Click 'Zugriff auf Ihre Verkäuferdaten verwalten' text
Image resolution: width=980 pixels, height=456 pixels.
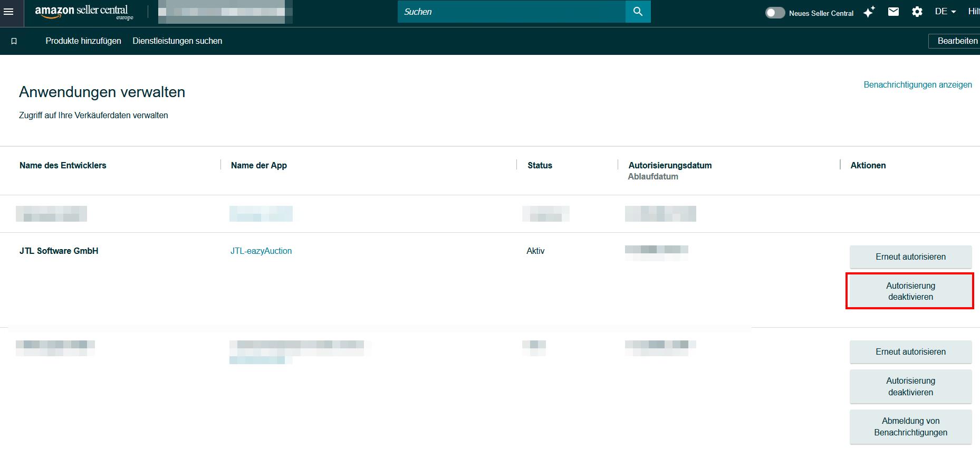93,115
